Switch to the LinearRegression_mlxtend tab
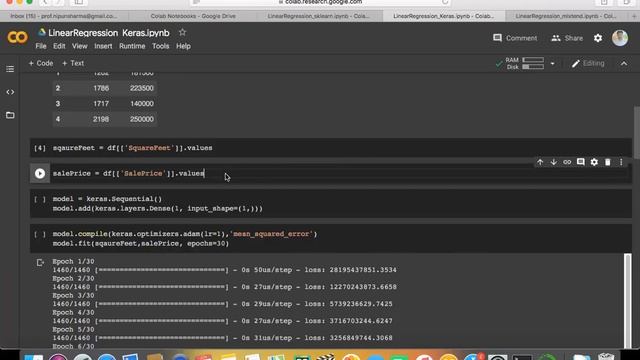Image resolution: width=640 pixels, height=360 pixels. click(565, 16)
